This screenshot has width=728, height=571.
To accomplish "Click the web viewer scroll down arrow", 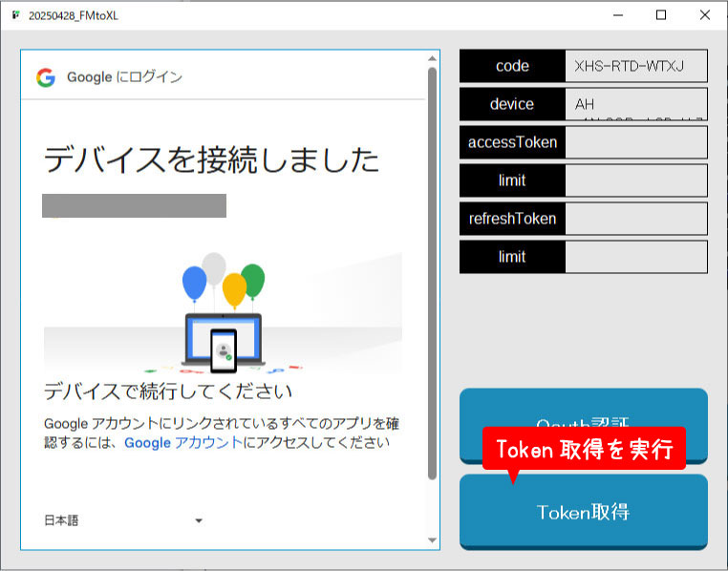I will [x=432, y=540].
